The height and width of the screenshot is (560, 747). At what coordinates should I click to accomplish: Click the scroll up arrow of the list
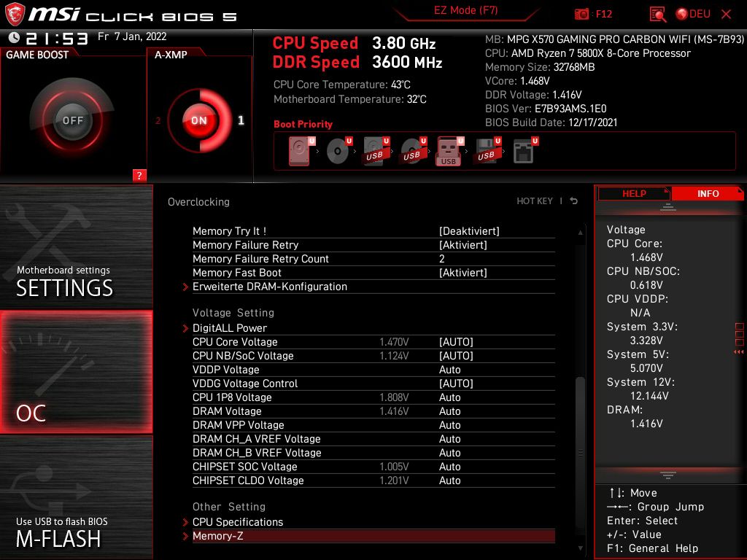tap(580, 233)
